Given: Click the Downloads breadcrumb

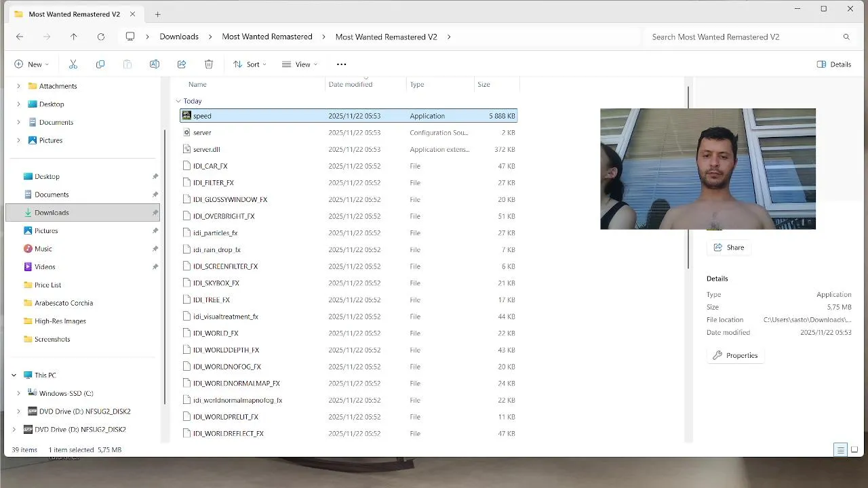Looking at the screenshot, I should pos(179,37).
